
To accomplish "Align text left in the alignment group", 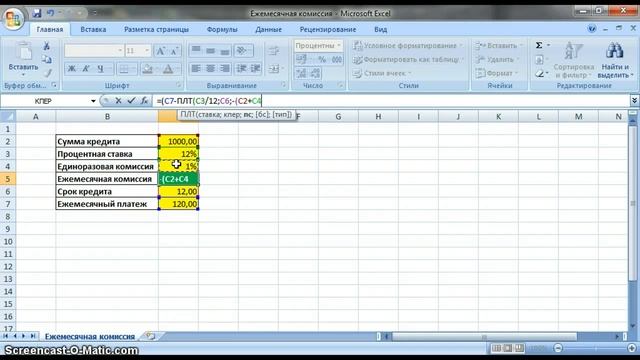I will tap(196, 68).
